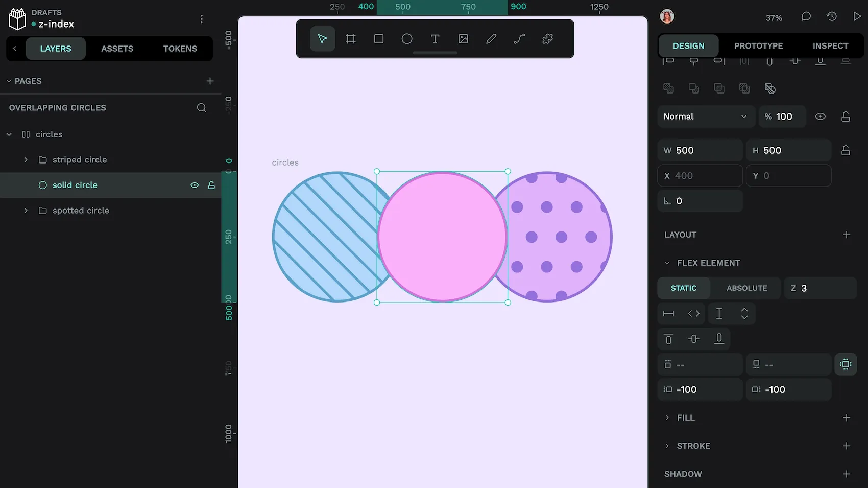Screen dimensions: 868x488
Task: Open the comments icon
Action: (x=806, y=17)
